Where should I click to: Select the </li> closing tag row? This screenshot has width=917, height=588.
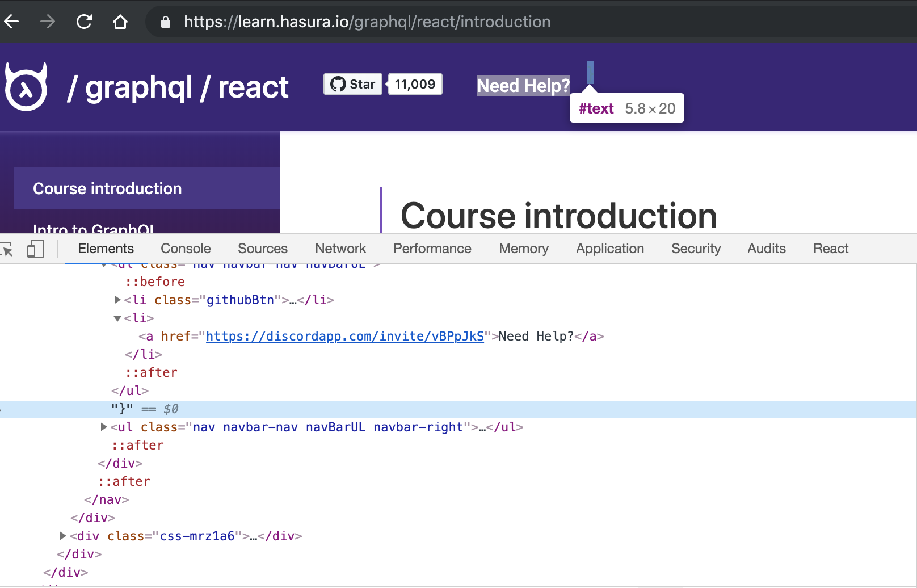(x=458, y=354)
